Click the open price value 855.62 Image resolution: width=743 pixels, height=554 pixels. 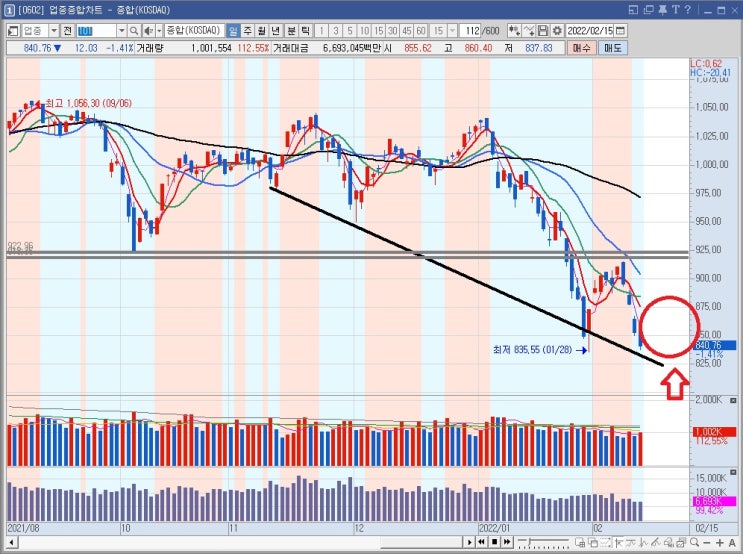pyautogui.click(x=418, y=48)
